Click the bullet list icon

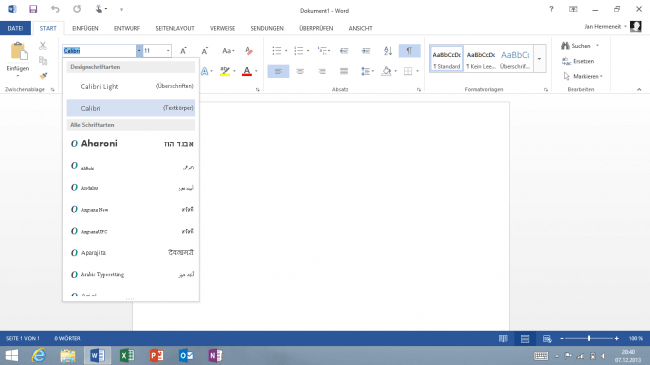click(x=277, y=51)
